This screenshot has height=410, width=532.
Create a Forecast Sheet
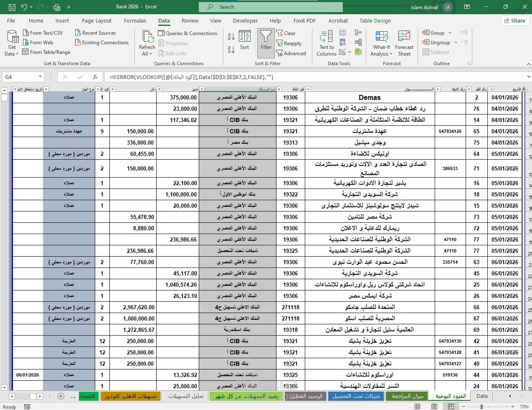point(404,43)
